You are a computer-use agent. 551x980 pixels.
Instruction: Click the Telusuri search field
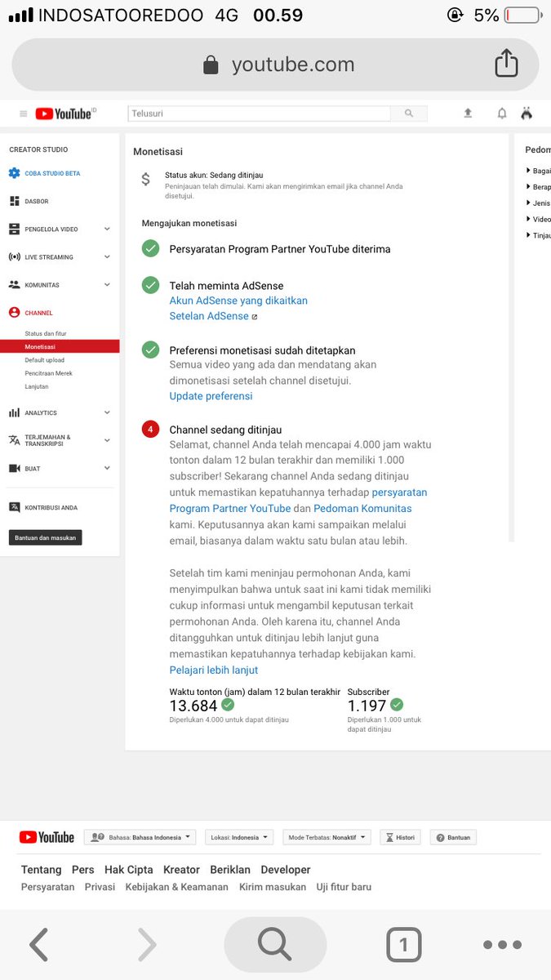pos(260,114)
